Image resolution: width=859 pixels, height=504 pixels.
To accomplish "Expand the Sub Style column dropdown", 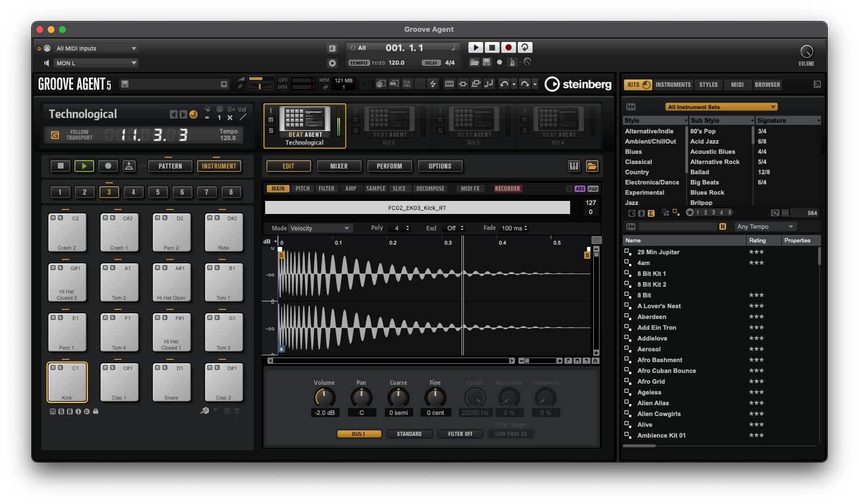I will (752, 120).
